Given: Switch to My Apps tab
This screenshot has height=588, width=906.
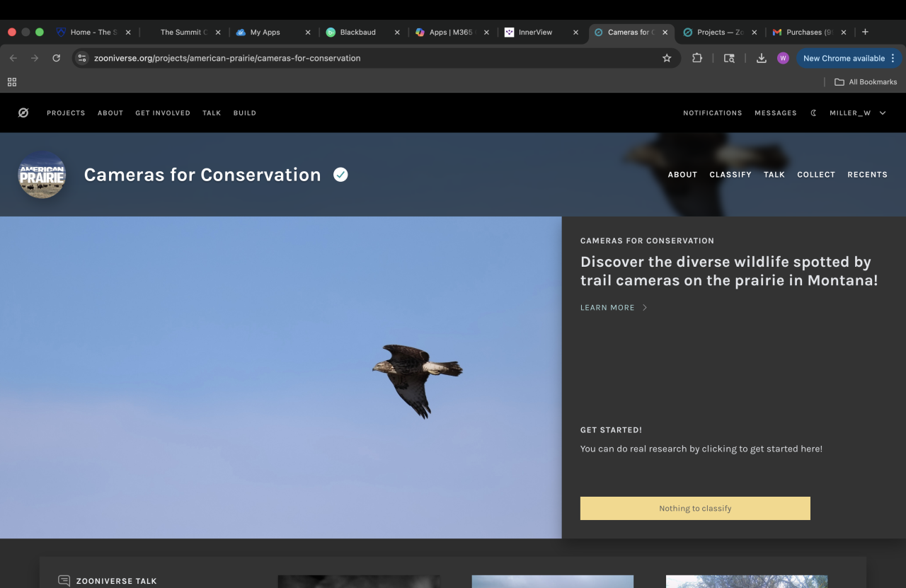Looking at the screenshot, I should coord(265,33).
